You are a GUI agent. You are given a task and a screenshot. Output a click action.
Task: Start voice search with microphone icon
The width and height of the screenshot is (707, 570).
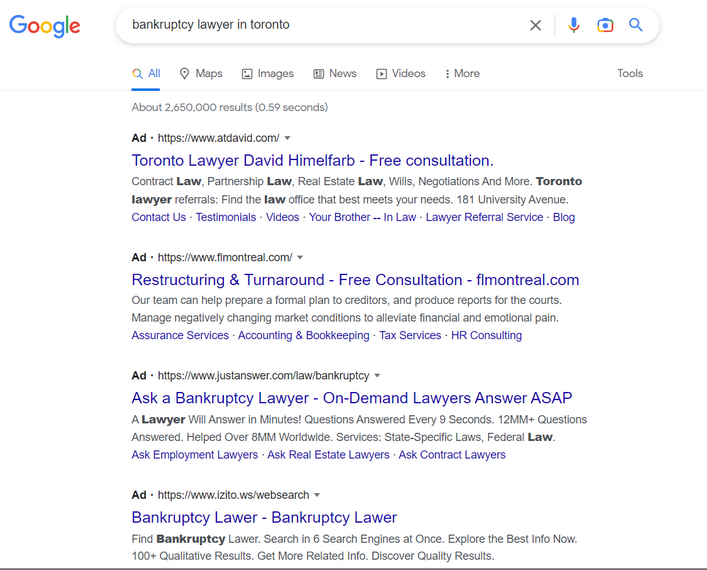coord(573,25)
